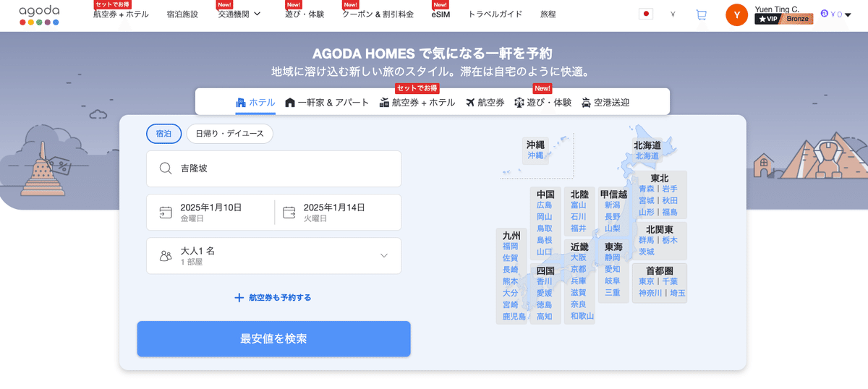Click the plus icon beside 航空券も予約する
Screen dimensions: 868x389
point(239,297)
